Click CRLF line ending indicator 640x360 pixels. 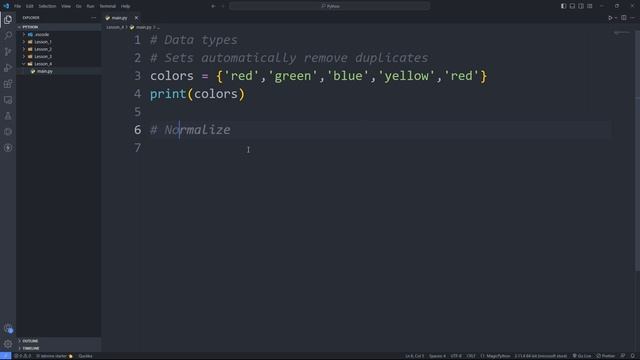471,356
